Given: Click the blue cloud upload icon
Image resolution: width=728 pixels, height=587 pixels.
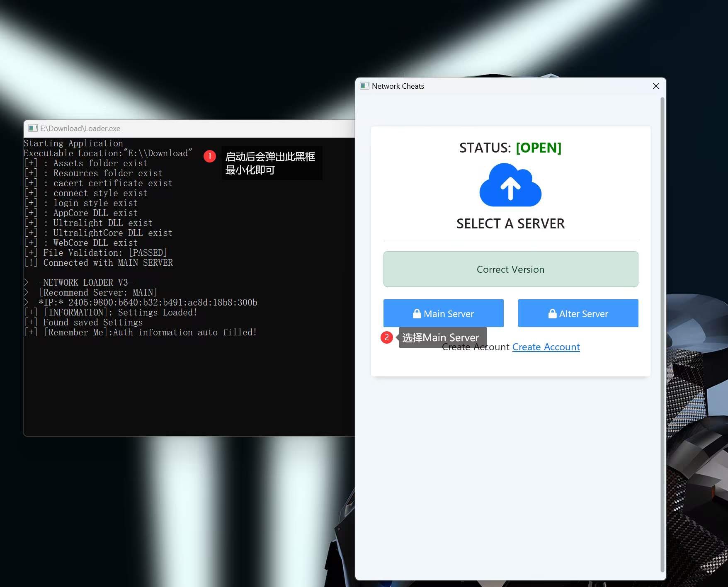Looking at the screenshot, I should point(510,185).
